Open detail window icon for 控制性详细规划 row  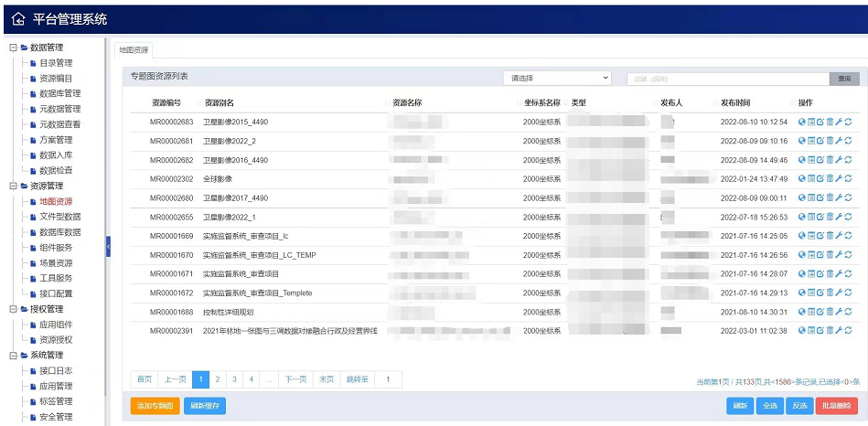click(x=811, y=312)
